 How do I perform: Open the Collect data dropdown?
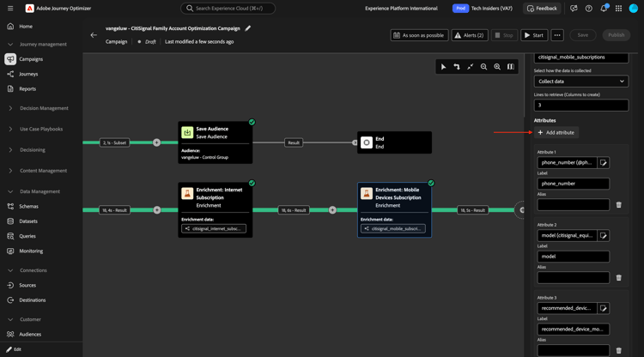coord(580,82)
